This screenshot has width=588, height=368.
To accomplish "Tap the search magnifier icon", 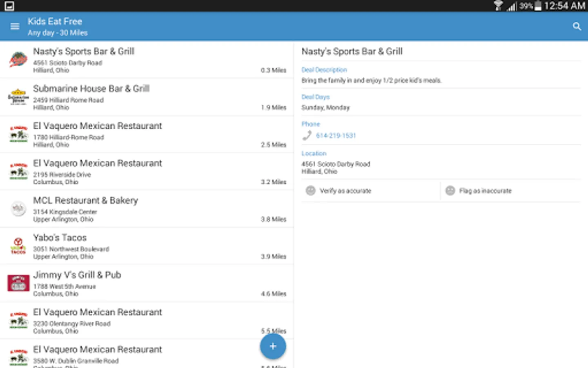I will [577, 27].
